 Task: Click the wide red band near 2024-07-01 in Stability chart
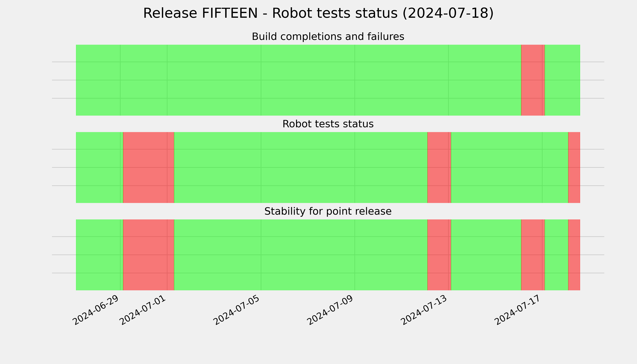click(148, 255)
